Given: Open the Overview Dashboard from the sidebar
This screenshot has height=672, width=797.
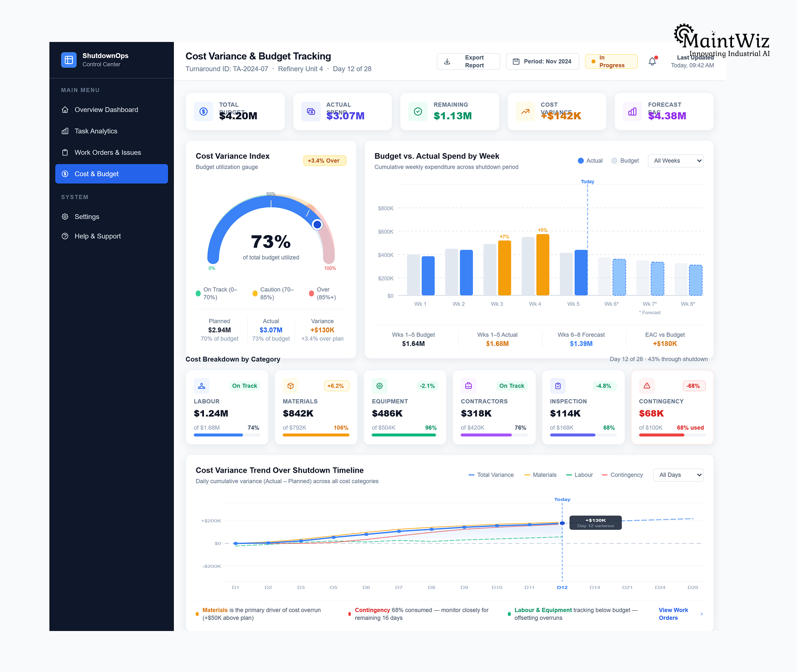Looking at the screenshot, I should pyautogui.click(x=106, y=109).
